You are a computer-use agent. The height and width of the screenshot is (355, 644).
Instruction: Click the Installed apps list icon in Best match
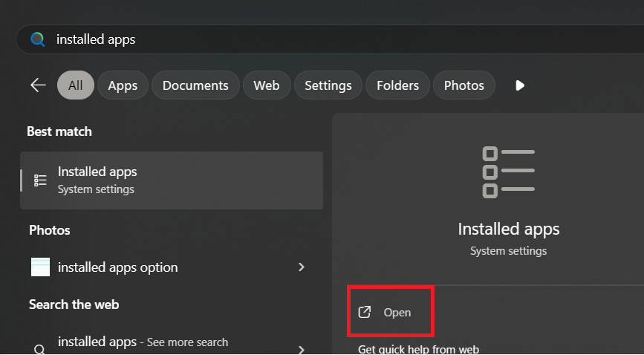pos(41,180)
